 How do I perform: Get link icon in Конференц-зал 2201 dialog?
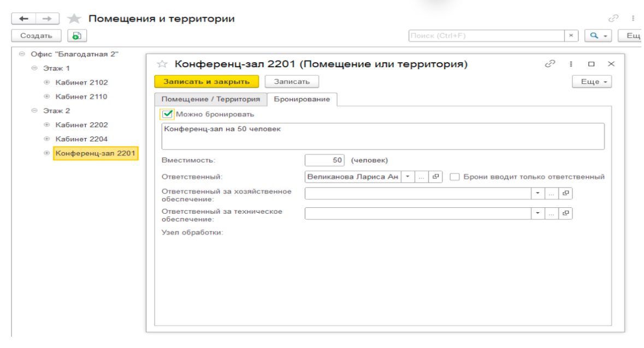tap(550, 64)
